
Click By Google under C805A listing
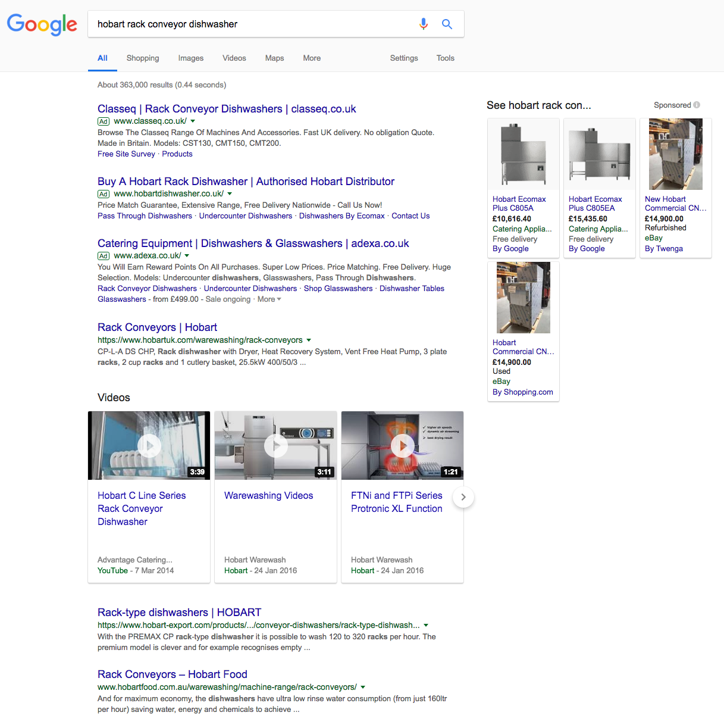(x=510, y=249)
